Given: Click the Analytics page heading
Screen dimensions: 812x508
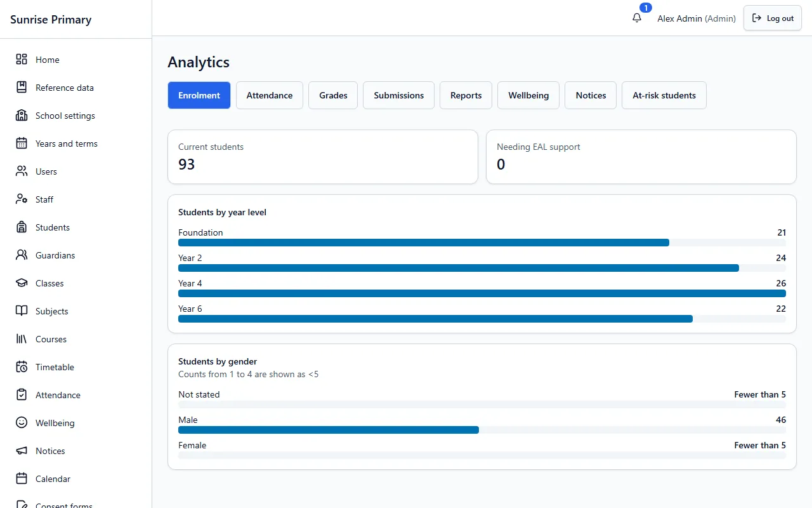Looking at the screenshot, I should [x=199, y=62].
